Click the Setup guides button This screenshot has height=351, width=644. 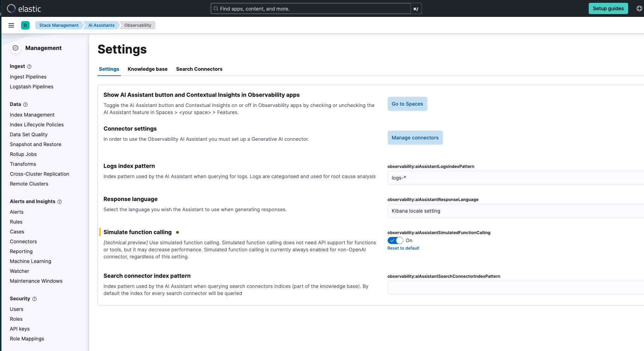[608, 8]
